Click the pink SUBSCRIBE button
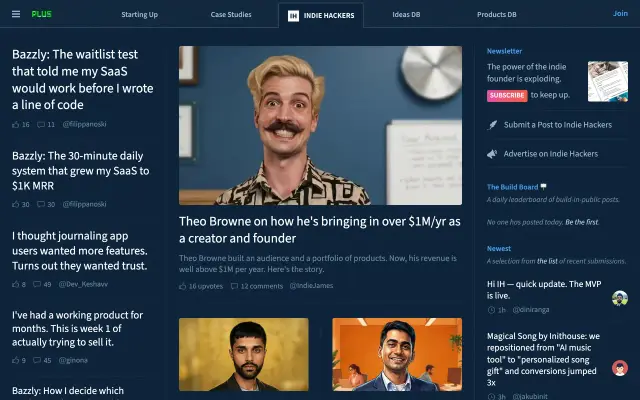Screen dimensions: 640x400 coord(507,96)
